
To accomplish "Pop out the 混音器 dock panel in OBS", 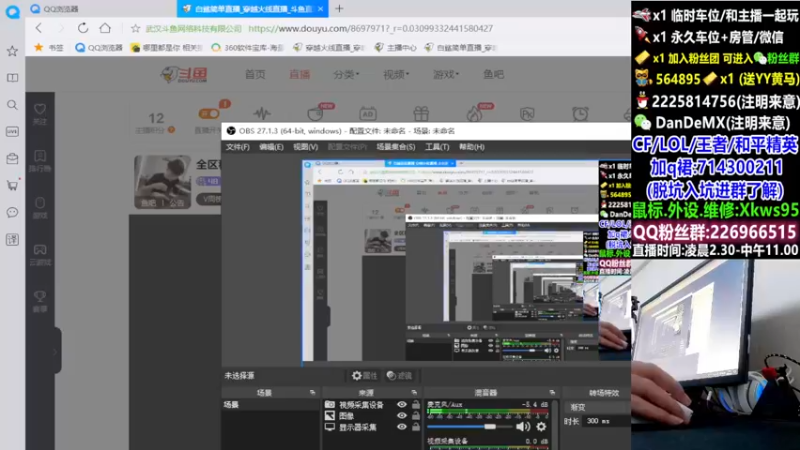I will (x=552, y=393).
